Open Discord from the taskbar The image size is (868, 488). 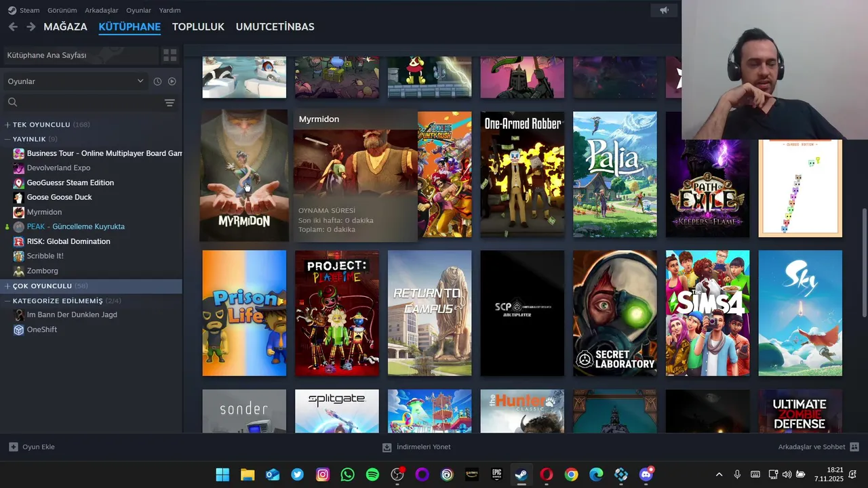click(646, 474)
